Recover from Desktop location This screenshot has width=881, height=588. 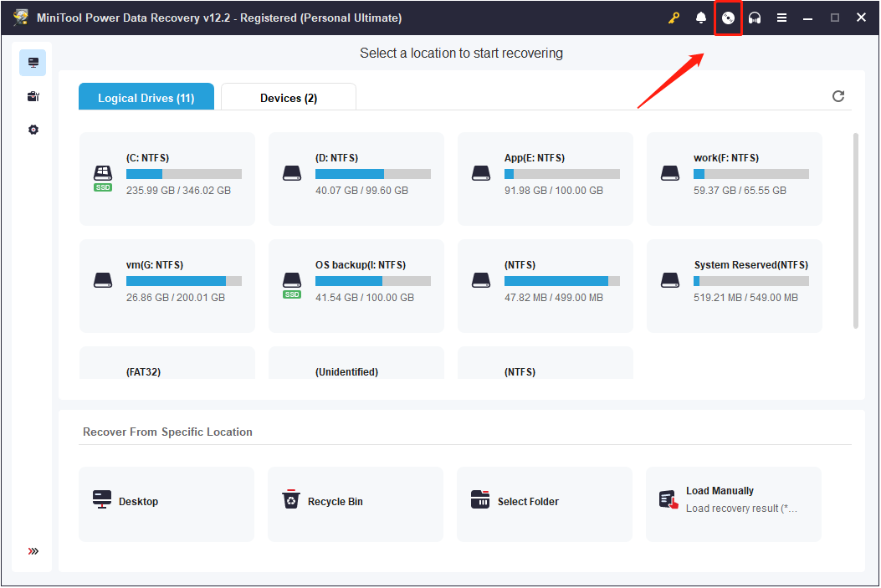(166, 504)
